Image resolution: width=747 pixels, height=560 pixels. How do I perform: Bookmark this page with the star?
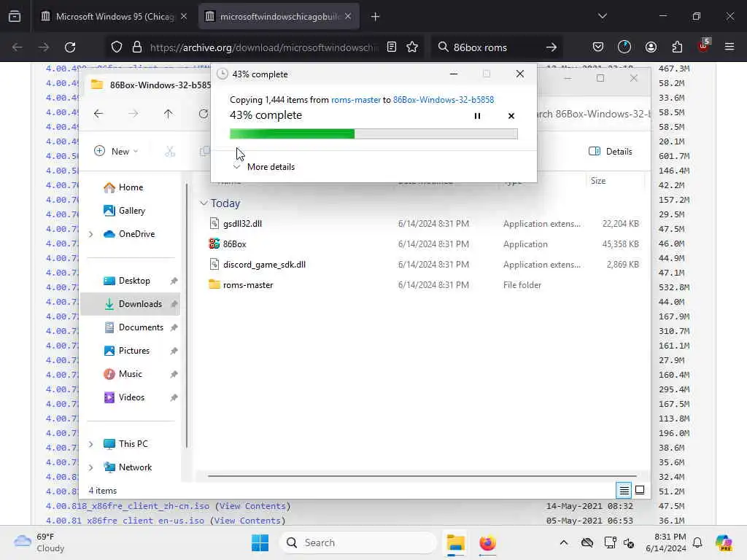click(x=412, y=47)
